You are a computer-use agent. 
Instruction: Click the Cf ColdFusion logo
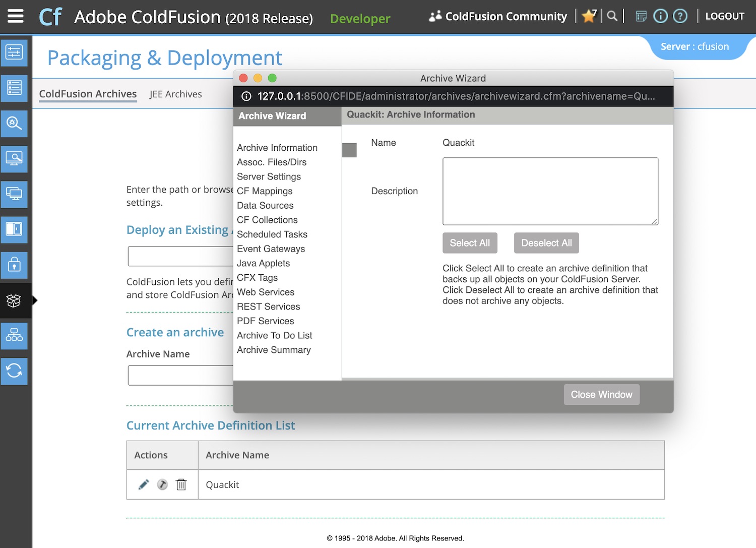point(50,17)
